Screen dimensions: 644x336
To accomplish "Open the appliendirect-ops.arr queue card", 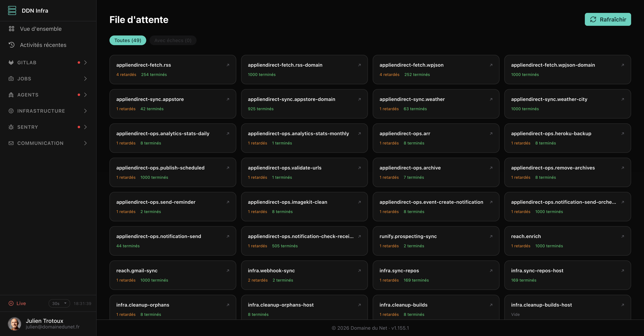I will [x=436, y=138].
